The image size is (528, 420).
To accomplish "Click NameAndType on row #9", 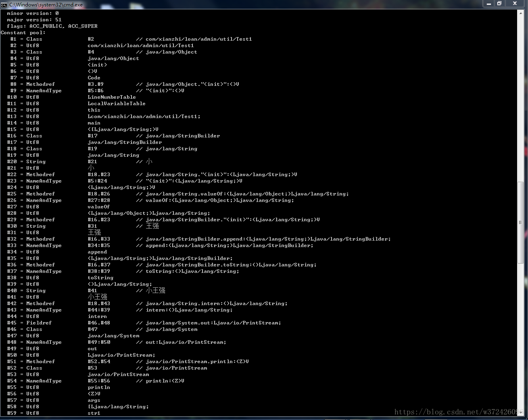I will [x=44, y=91].
